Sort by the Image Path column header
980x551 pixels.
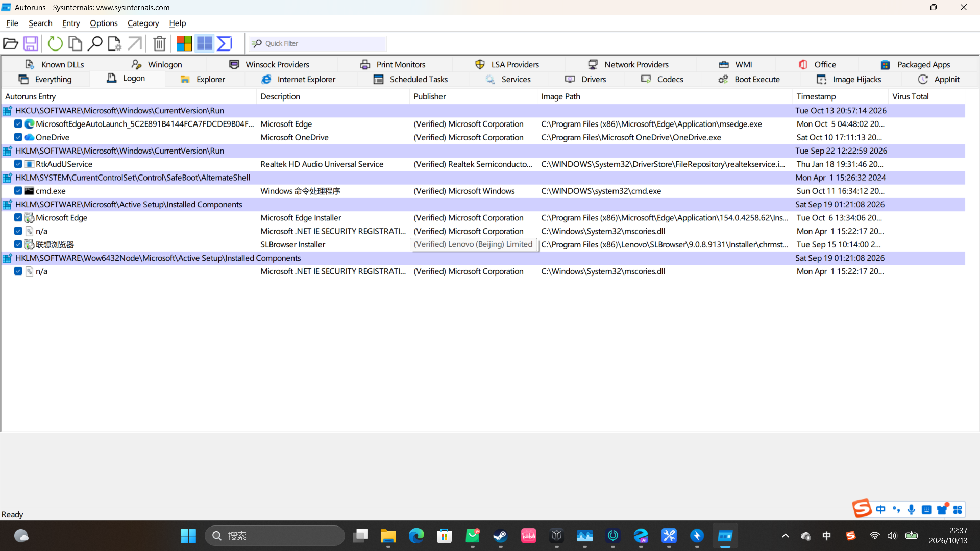665,96
